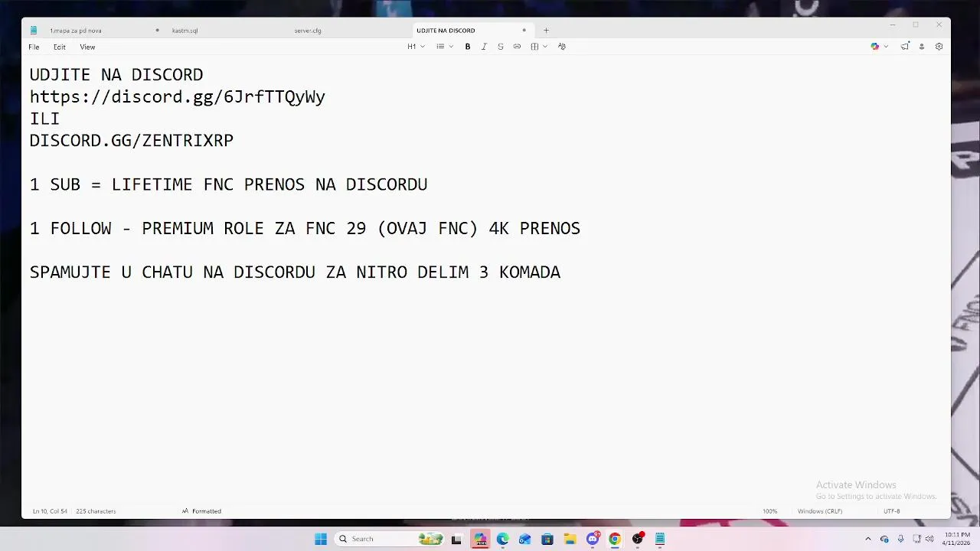
Task: Open Notepad settings gear
Action: 939,47
